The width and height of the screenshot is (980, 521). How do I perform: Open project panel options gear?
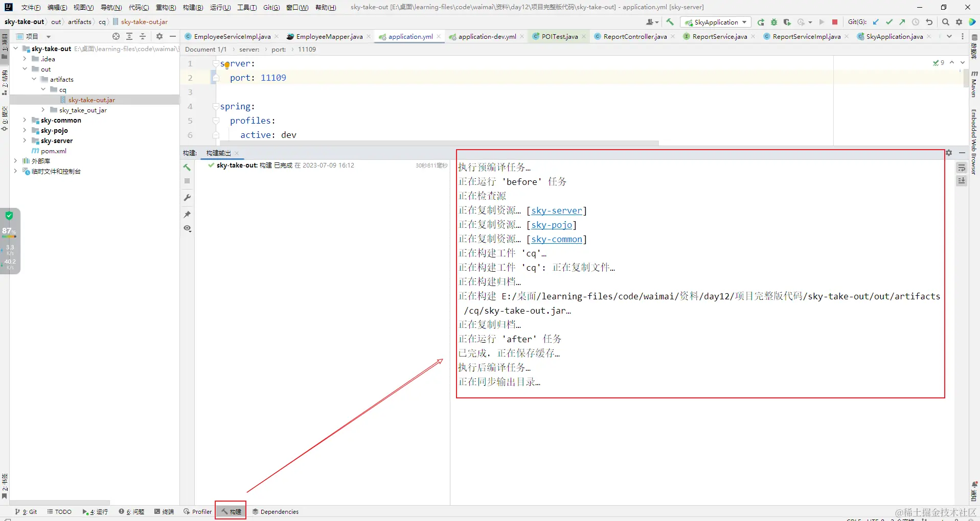point(159,36)
